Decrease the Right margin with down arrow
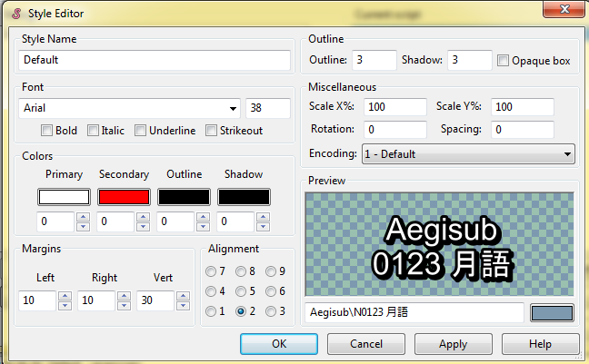 click(124, 305)
